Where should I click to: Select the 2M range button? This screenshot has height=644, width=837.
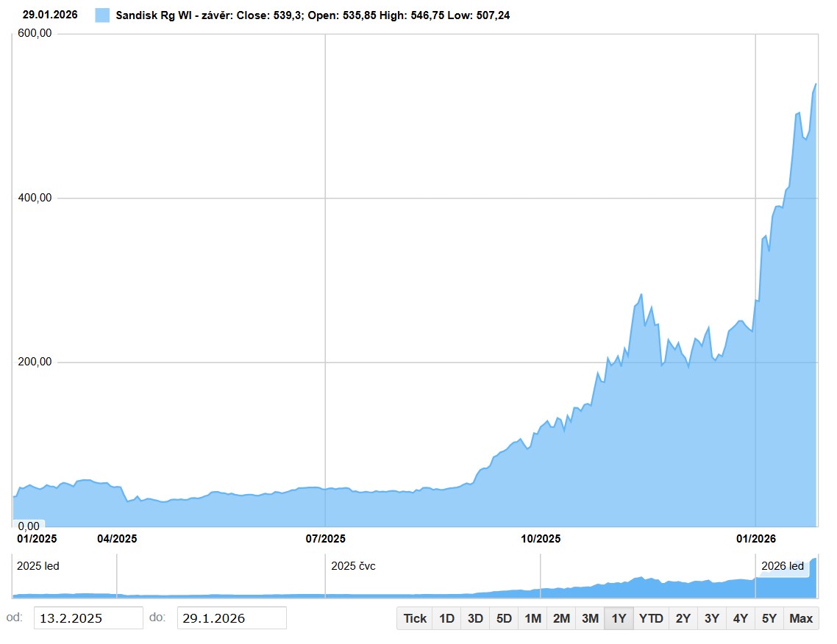point(561,618)
